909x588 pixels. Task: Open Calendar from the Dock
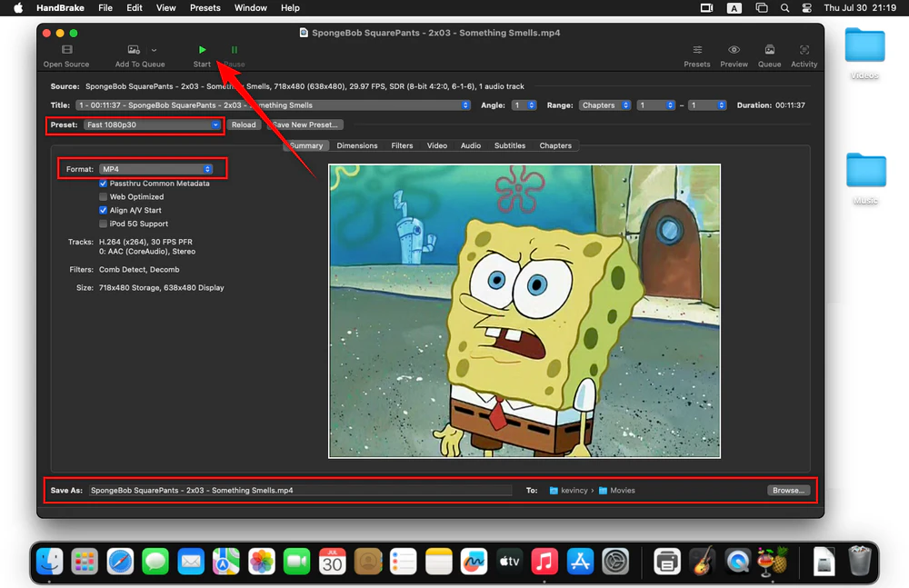[x=332, y=562]
